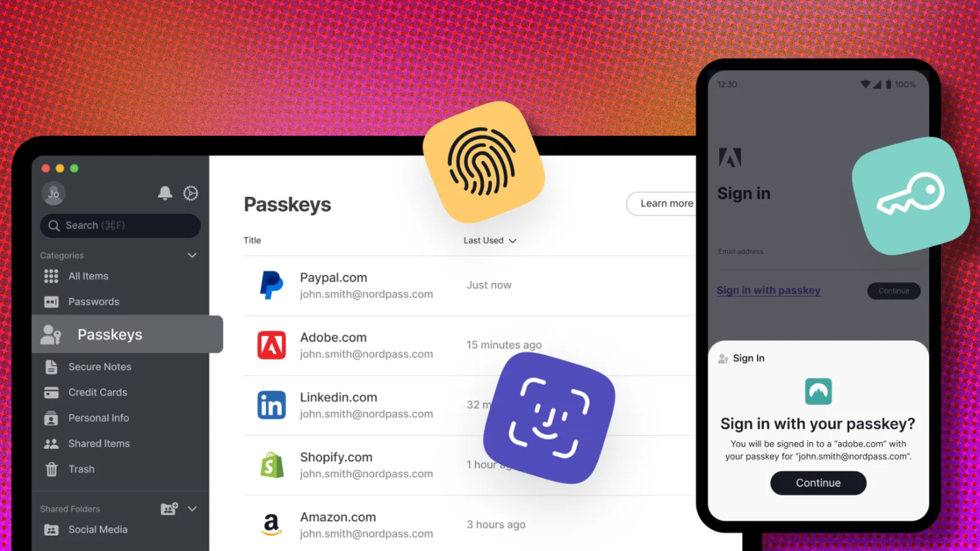This screenshot has width=980, height=551.
Task: Click the notification bell icon
Action: point(165,194)
